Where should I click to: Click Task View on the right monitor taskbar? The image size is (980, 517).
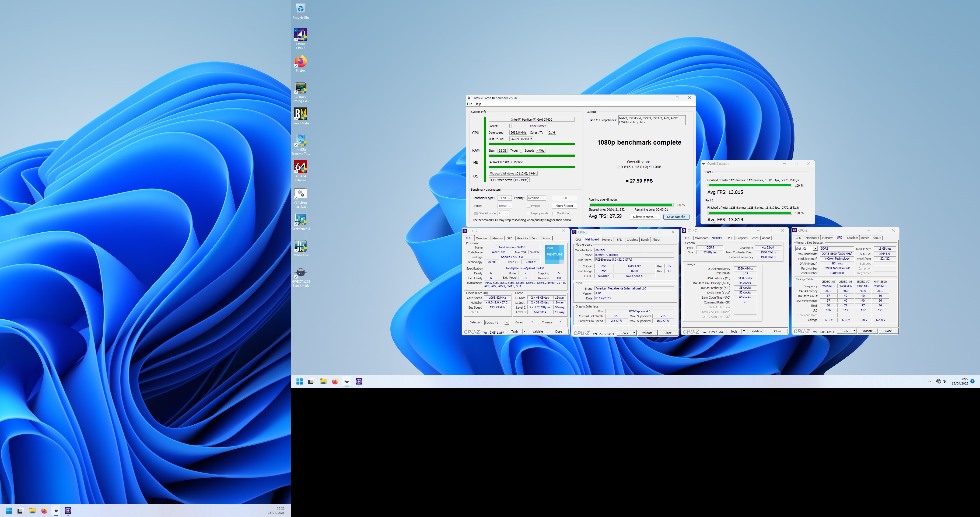click(311, 382)
